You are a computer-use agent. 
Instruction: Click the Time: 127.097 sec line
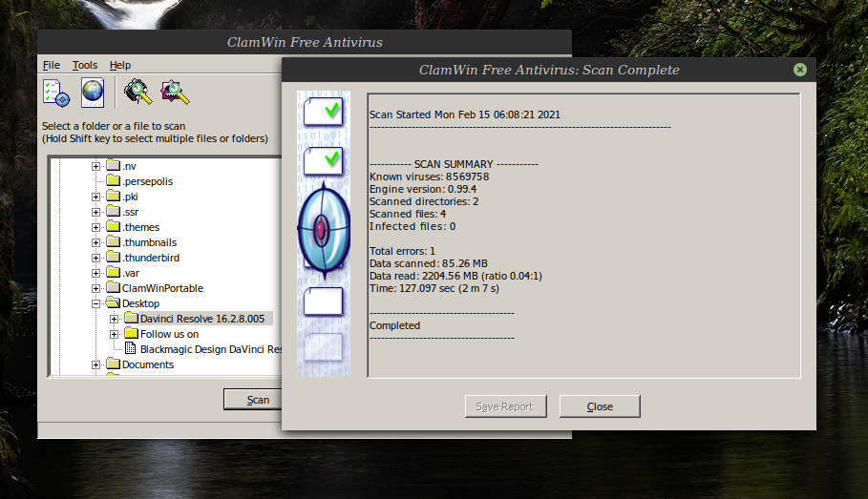(x=434, y=288)
